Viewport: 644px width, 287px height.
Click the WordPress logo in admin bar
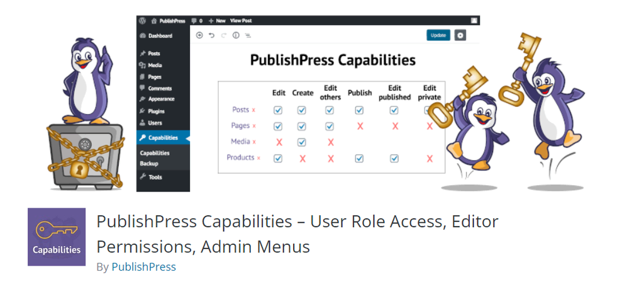pyautogui.click(x=142, y=21)
